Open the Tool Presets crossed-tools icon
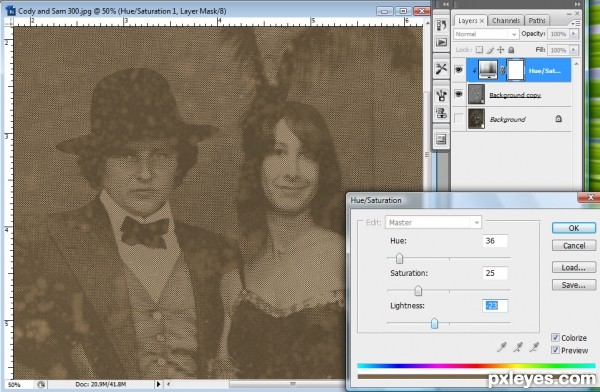This screenshot has width=600, height=392. [441, 69]
